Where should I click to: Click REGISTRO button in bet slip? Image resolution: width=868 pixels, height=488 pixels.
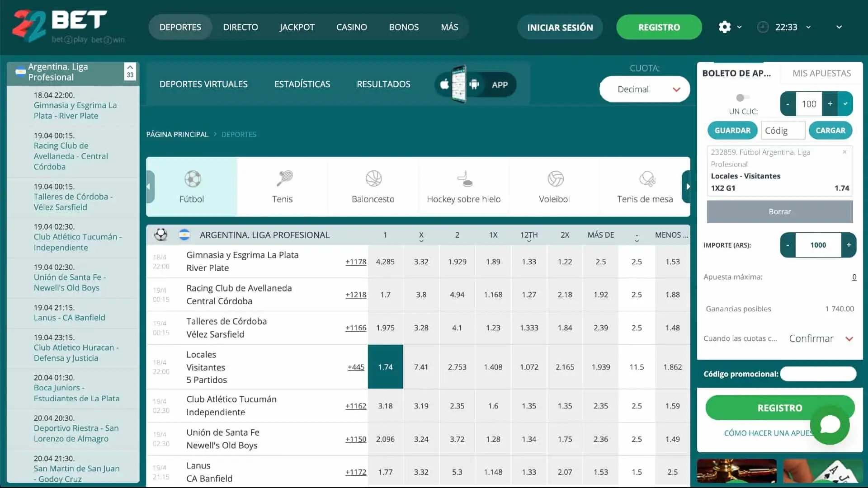(780, 408)
